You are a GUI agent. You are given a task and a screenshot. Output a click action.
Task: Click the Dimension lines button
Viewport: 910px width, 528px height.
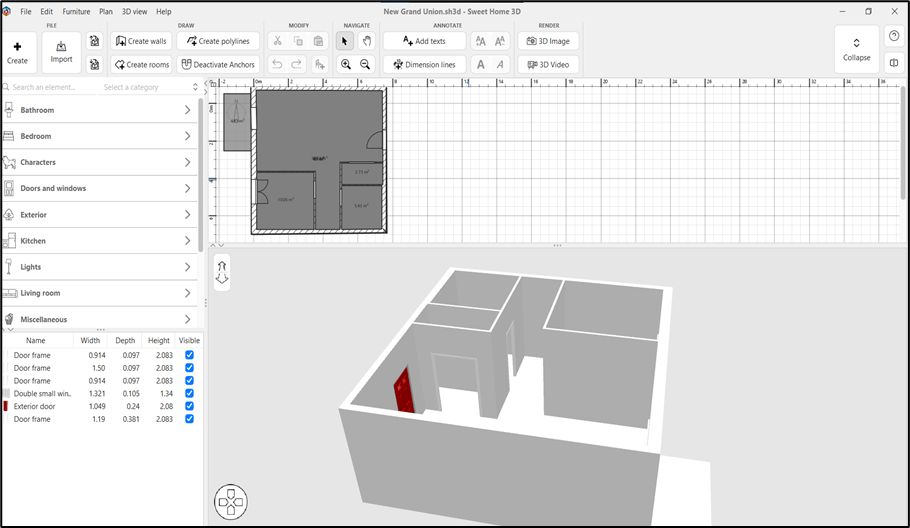pyautogui.click(x=424, y=64)
